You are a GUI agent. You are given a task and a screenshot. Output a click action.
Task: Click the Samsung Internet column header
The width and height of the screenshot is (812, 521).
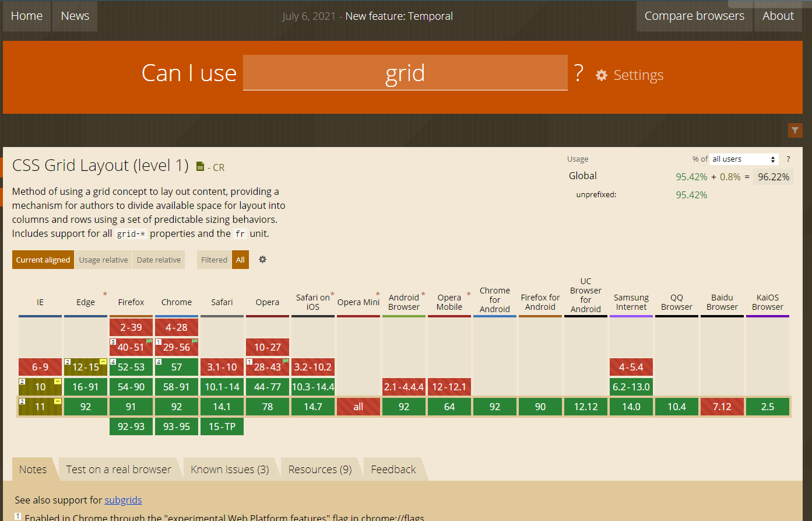(631, 302)
